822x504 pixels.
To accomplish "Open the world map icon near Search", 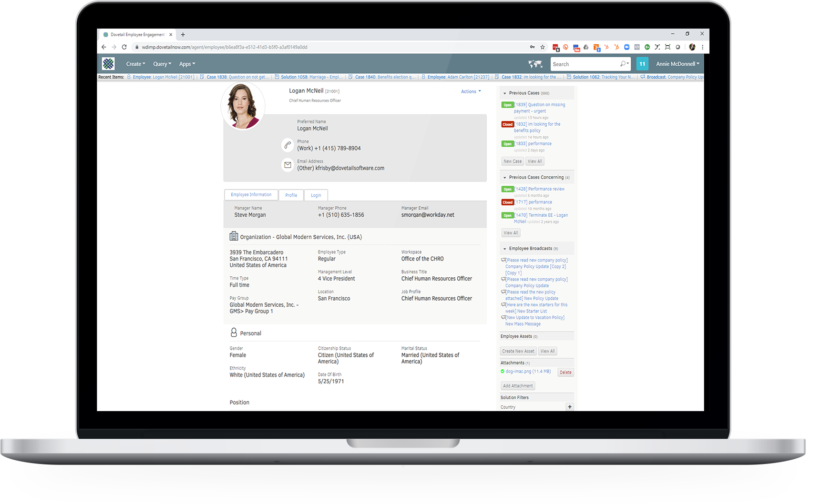I will pyautogui.click(x=535, y=63).
